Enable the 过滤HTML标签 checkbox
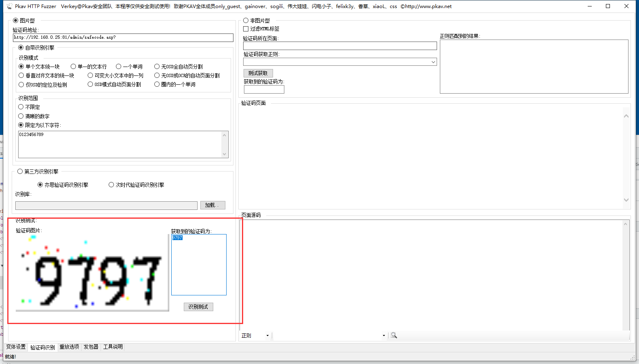 [246, 29]
